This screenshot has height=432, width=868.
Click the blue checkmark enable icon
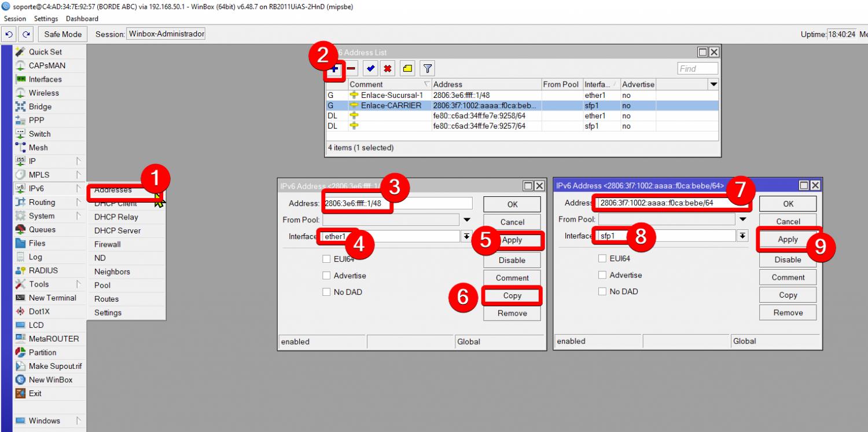pyautogui.click(x=370, y=69)
